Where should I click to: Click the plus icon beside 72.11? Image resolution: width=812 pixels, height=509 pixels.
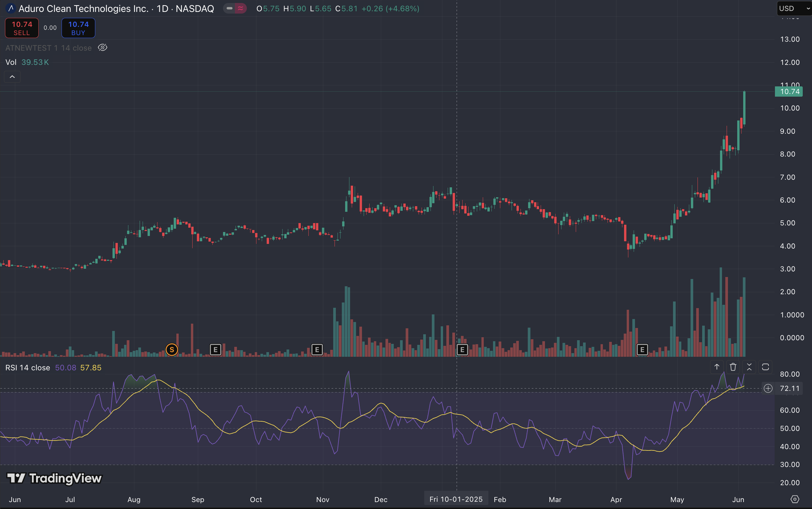(x=768, y=389)
